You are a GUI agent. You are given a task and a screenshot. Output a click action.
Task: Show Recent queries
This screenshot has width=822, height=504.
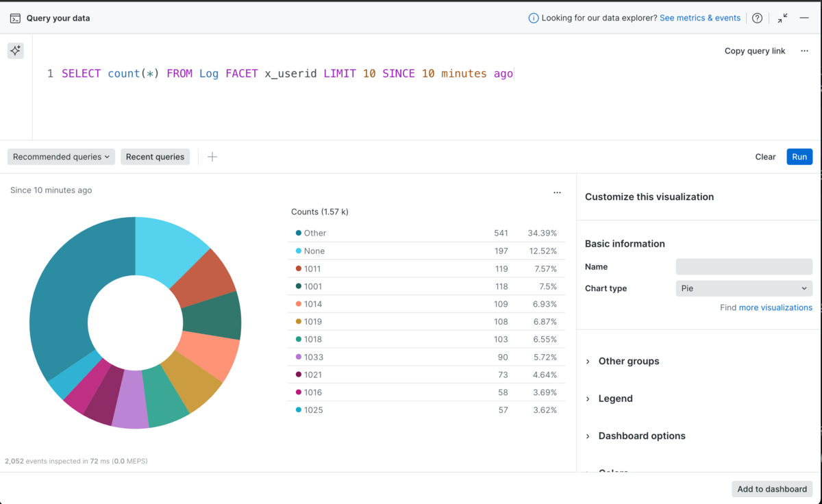pyautogui.click(x=155, y=157)
